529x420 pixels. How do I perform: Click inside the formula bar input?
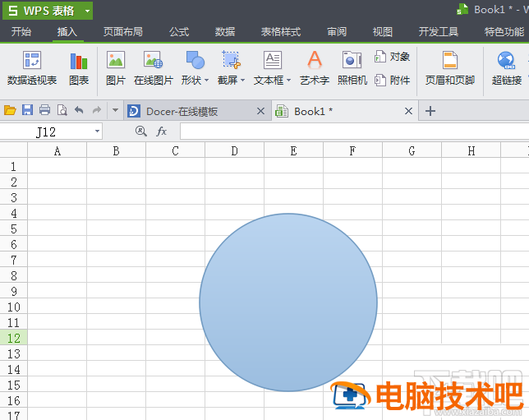pos(354,131)
